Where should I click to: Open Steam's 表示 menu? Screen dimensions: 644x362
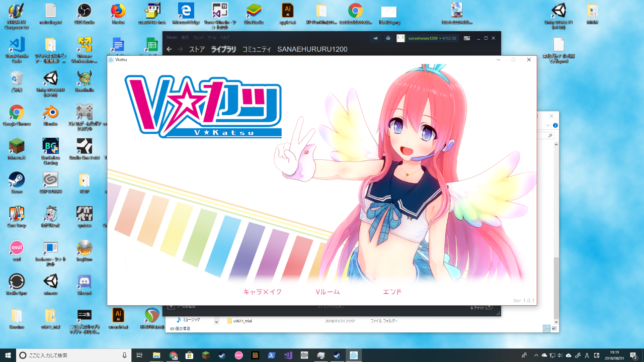point(185,38)
